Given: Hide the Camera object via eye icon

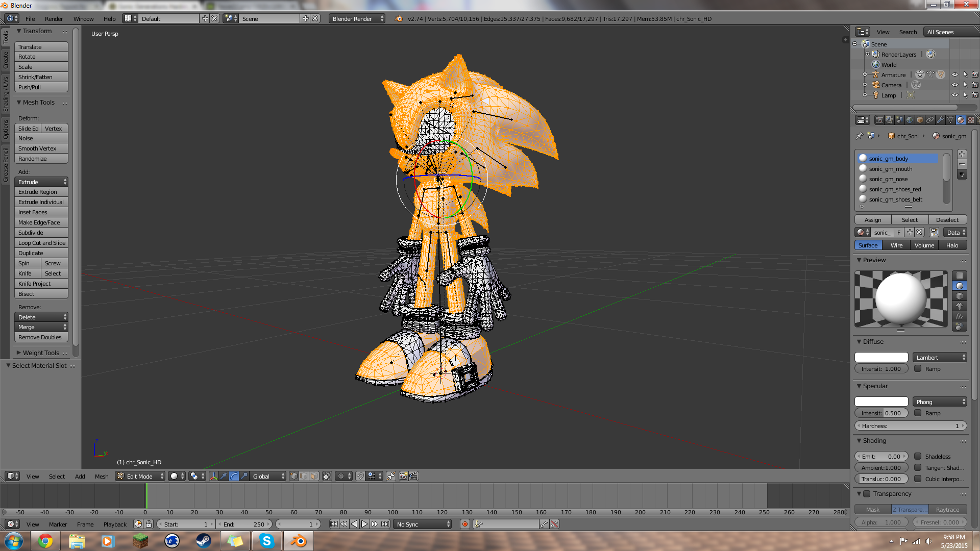Looking at the screenshot, I should click(955, 85).
